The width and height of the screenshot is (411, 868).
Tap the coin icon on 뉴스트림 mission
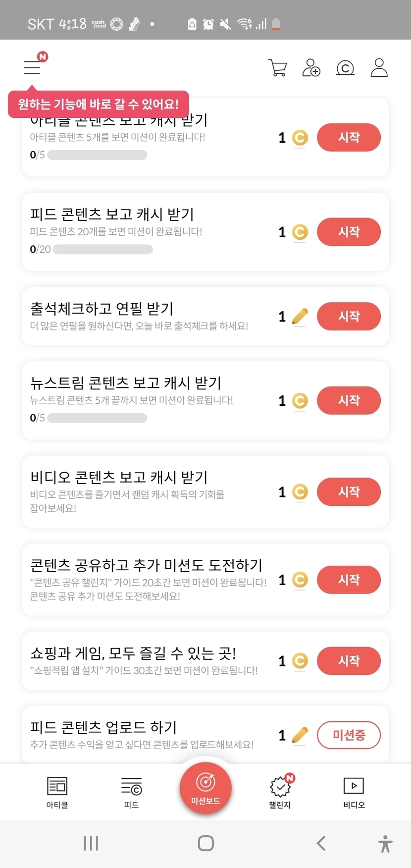coord(300,401)
